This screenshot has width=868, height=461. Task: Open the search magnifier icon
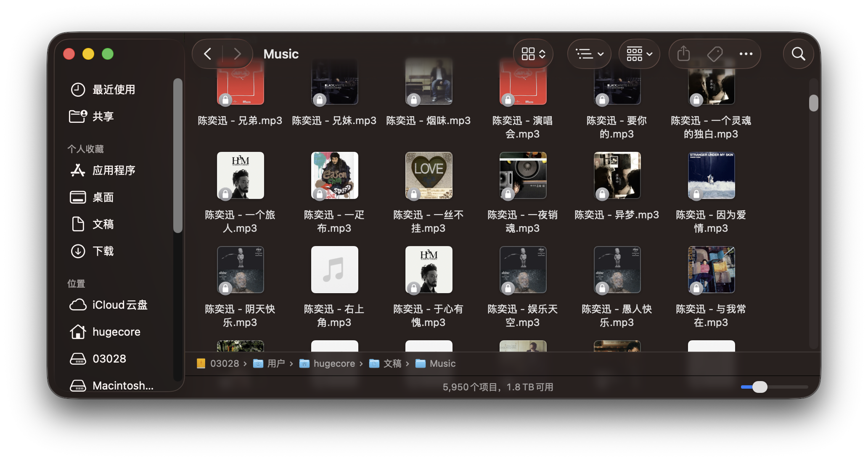[798, 54]
